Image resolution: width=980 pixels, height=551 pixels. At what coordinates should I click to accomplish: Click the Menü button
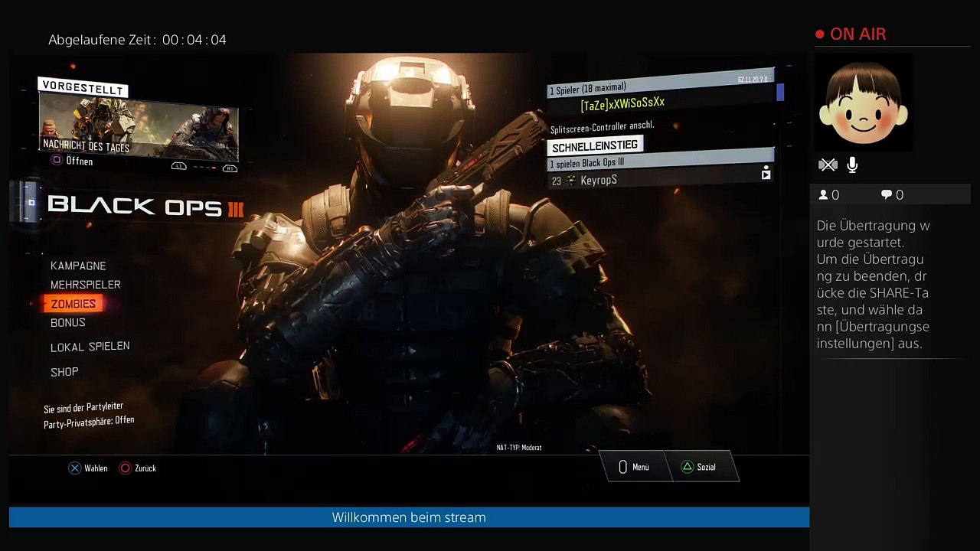[x=635, y=467]
